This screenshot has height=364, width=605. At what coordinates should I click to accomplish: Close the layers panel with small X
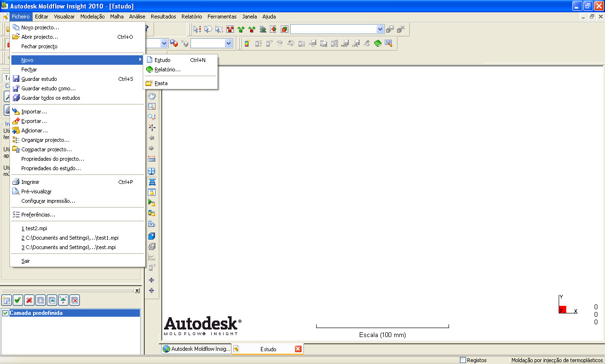point(137,291)
